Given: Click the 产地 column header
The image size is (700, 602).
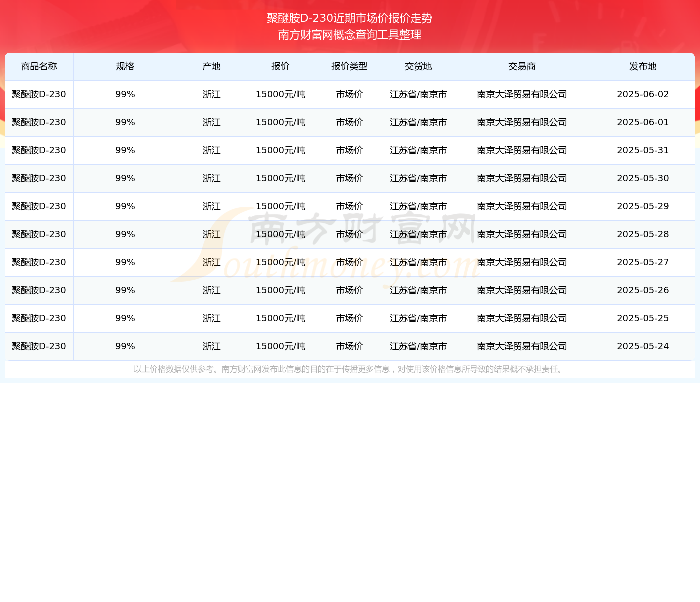Looking at the screenshot, I should click(211, 66).
